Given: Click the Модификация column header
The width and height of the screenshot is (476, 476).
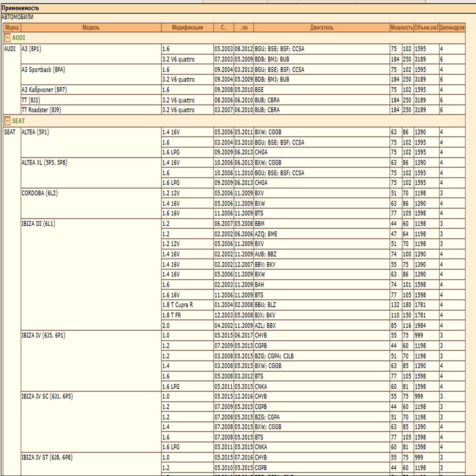Looking at the screenshot, I should click(187, 28).
